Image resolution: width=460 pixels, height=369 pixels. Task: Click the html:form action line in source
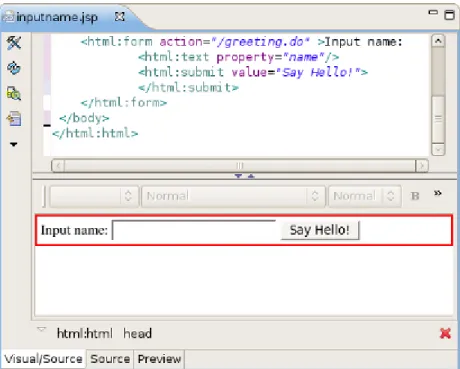(242, 42)
